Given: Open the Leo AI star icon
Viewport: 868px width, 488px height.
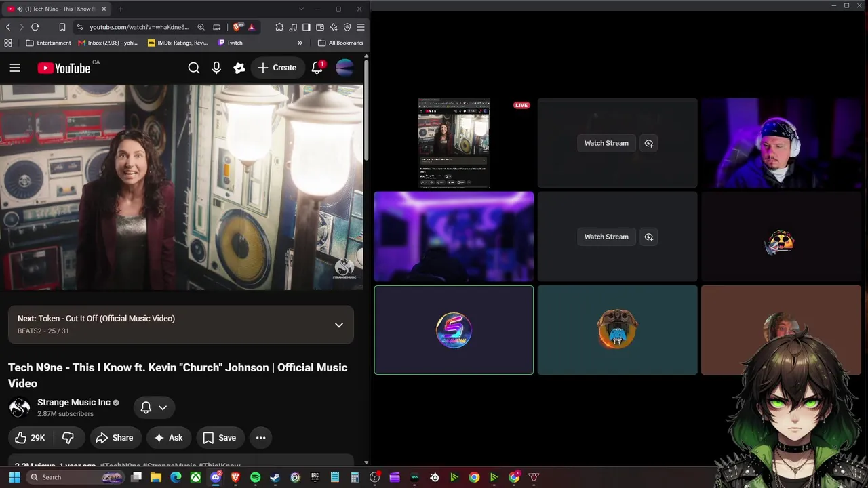Looking at the screenshot, I should pyautogui.click(x=334, y=27).
